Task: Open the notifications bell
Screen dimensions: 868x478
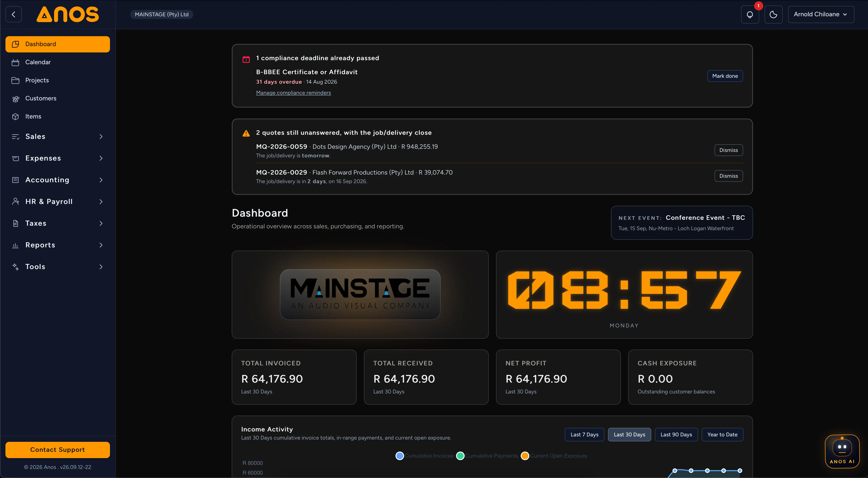Action: click(750, 14)
